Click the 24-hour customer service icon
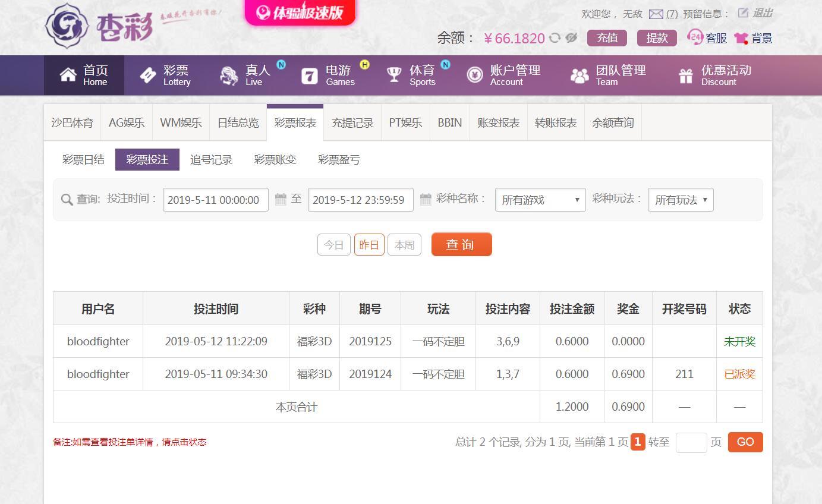This screenshot has width=822, height=504. (x=694, y=37)
